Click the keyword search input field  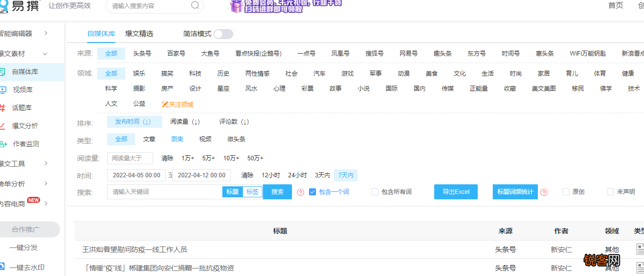(x=165, y=192)
